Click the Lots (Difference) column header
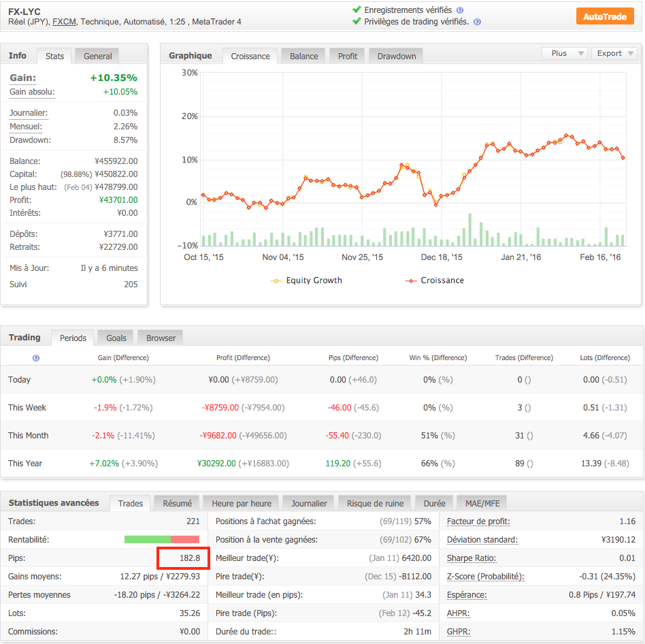 (x=605, y=357)
